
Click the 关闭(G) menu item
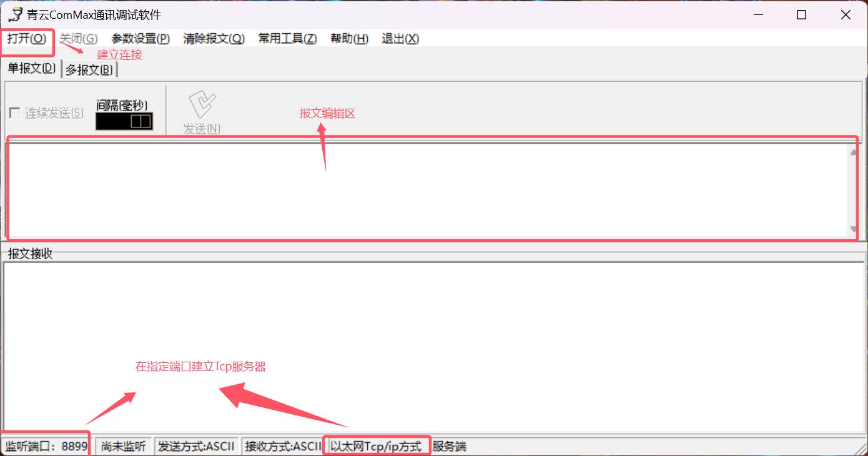pos(78,39)
